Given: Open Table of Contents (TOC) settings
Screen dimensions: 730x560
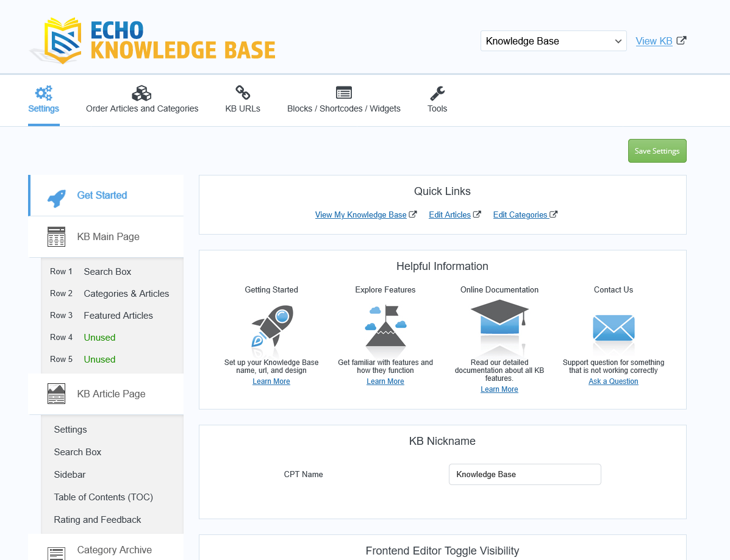Looking at the screenshot, I should pyautogui.click(x=103, y=497).
